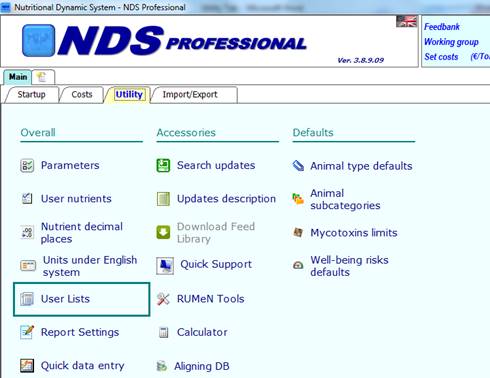Screen dimensions: 490x378
Task: Open Units under English system
Action: click(90, 266)
